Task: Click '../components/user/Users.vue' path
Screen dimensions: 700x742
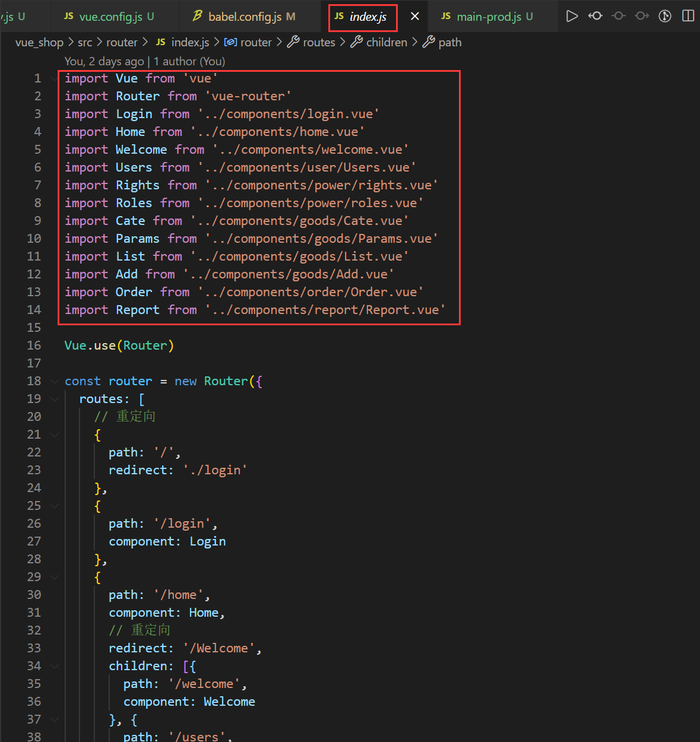Action: 306,167
